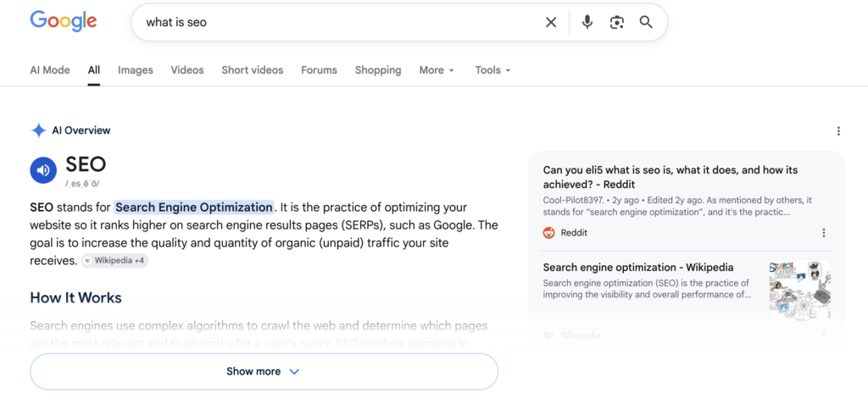Open the 'Wikipedia +4' sources chip
Screen dimensions: 868x399
click(114, 260)
